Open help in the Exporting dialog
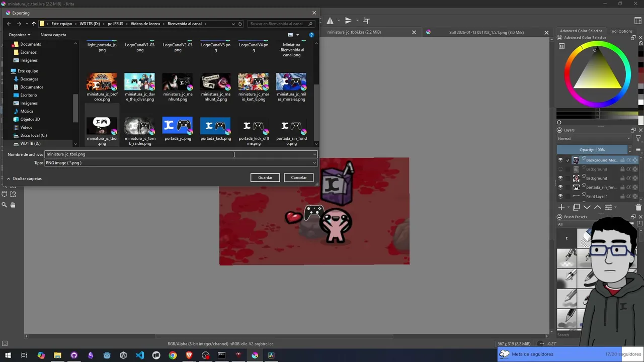644x362 pixels. pyautogui.click(x=311, y=35)
